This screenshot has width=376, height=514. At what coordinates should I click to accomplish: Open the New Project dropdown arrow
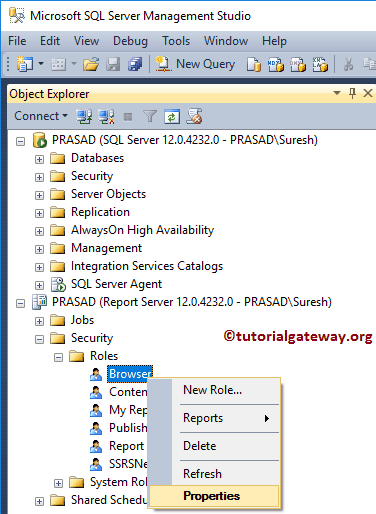click(x=41, y=63)
